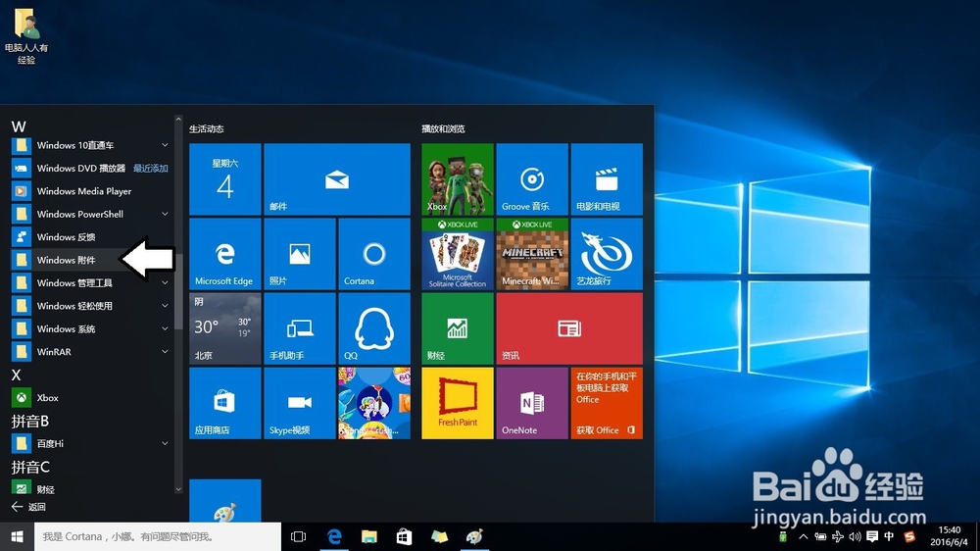Launch Windows DVD 播放器 from the app list
Image resolution: width=980 pixels, height=551 pixels.
(90, 169)
